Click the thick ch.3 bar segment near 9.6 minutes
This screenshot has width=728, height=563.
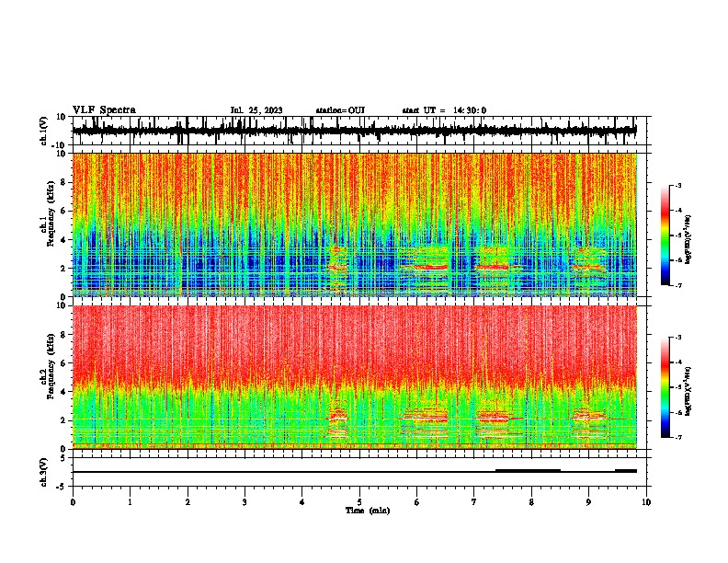tap(626, 471)
